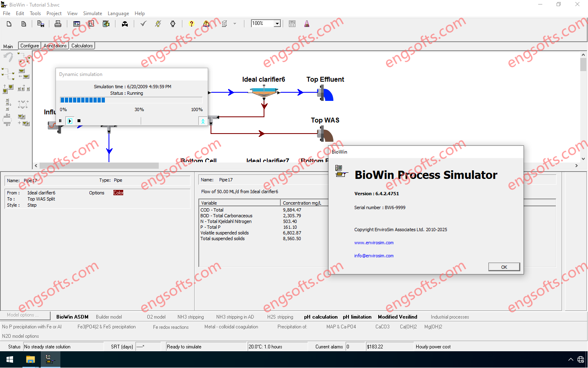Stop the dynamic simulation
The width and height of the screenshot is (588, 368).
pyautogui.click(x=79, y=121)
